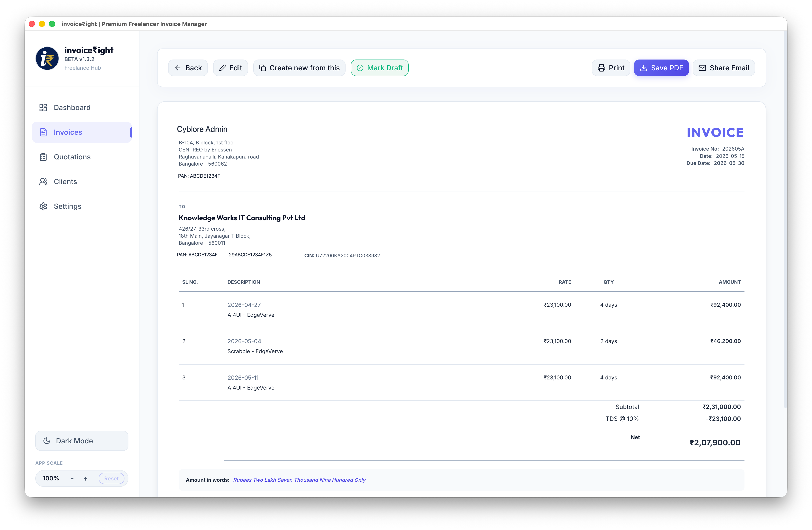812x530 pixels.
Task: Go Back to the invoice list
Action: (188, 68)
